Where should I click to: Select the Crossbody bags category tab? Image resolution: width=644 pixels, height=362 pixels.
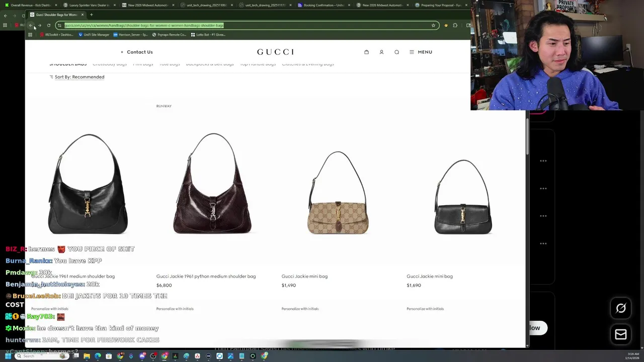pos(110,64)
